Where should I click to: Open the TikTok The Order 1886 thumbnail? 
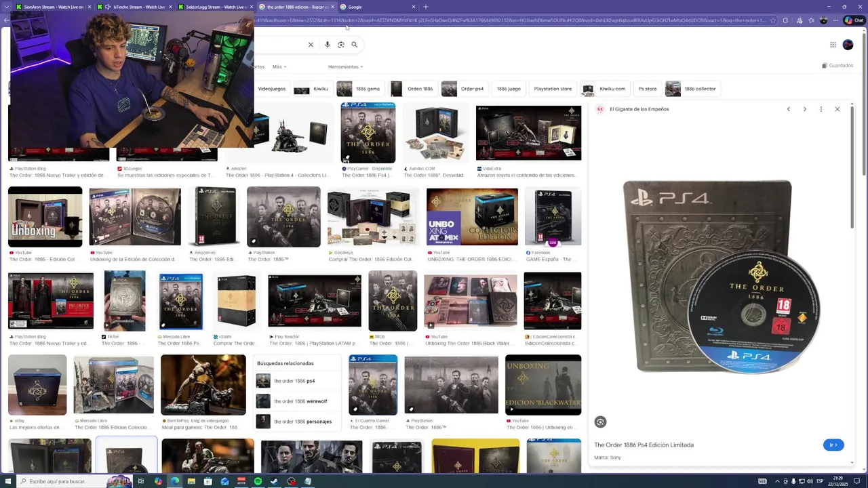[x=124, y=301]
